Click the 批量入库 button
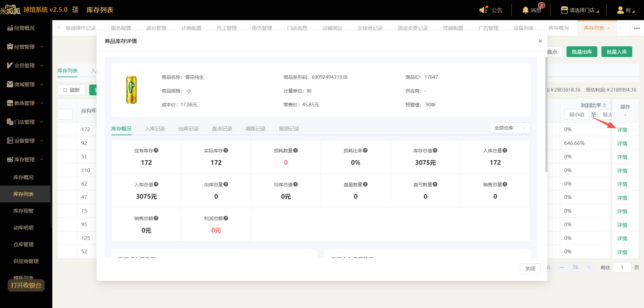Viewport: 644px width, 308px height. pos(616,52)
